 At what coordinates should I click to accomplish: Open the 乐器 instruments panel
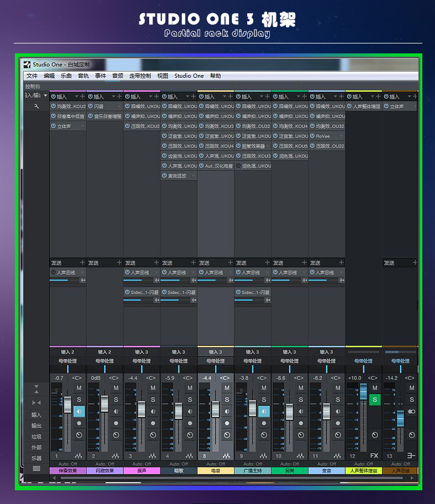click(x=36, y=458)
